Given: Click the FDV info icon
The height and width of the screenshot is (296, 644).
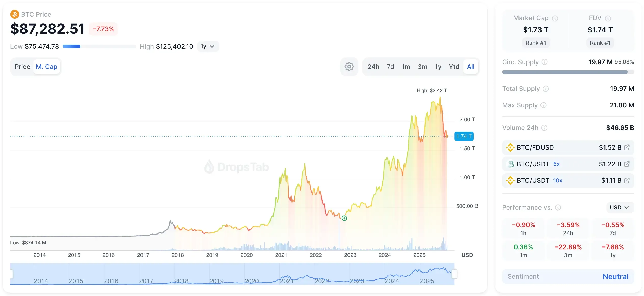Looking at the screenshot, I should tap(608, 18).
